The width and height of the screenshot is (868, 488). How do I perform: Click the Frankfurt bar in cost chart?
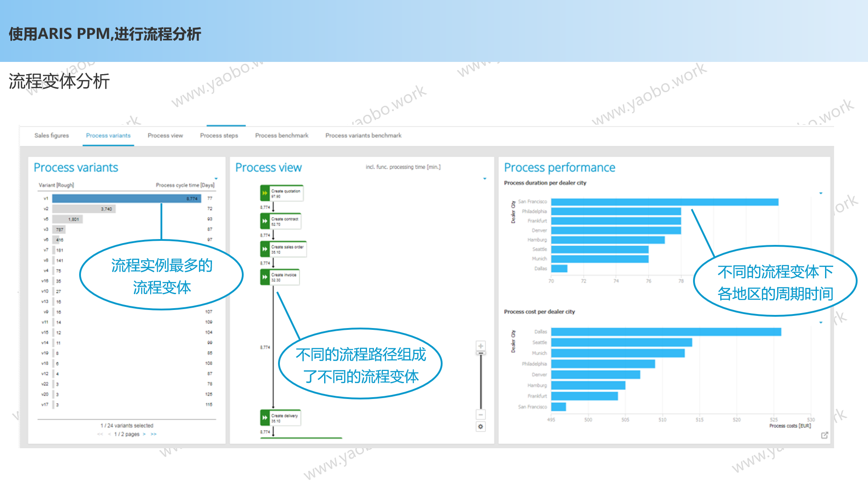tap(585, 396)
